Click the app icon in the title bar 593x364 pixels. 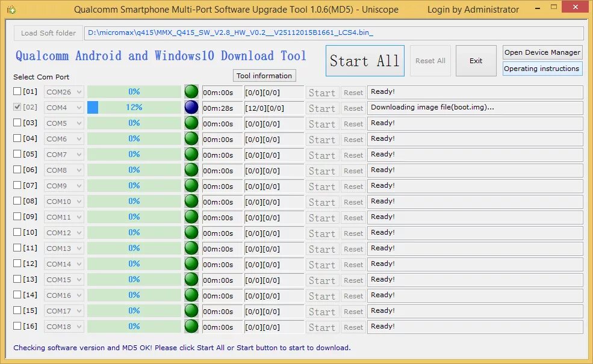point(11,10)
